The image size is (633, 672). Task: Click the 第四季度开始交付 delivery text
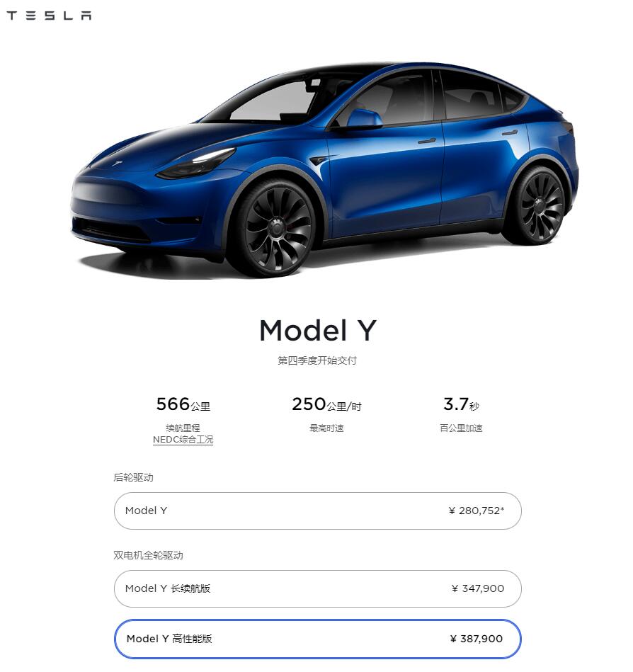tap(316, 360)
